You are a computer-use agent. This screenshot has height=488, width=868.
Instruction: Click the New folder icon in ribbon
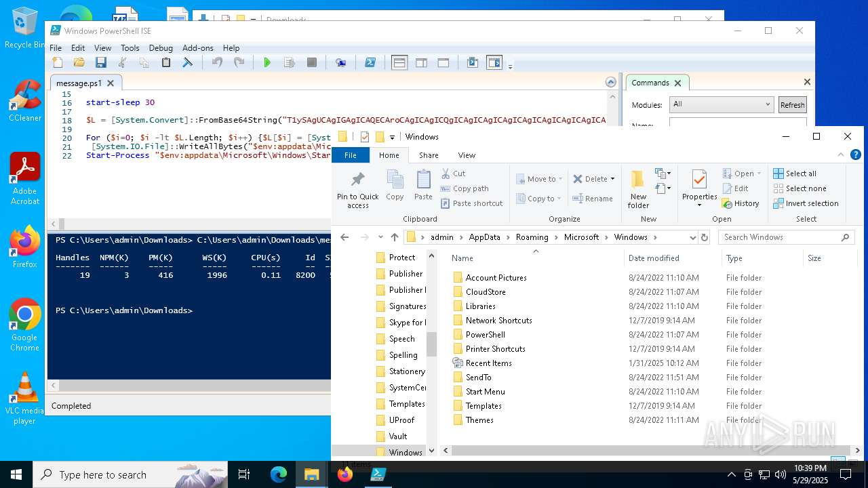point(638,190)
